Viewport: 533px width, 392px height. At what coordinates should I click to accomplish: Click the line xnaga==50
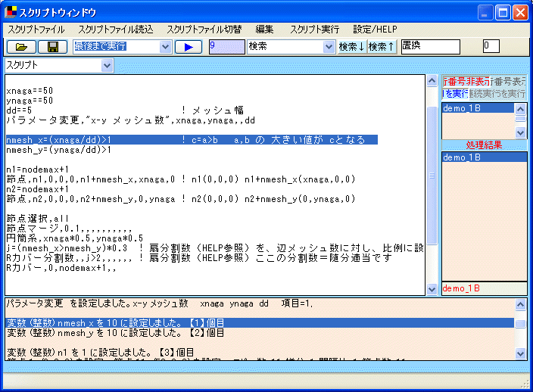(30, 91)
